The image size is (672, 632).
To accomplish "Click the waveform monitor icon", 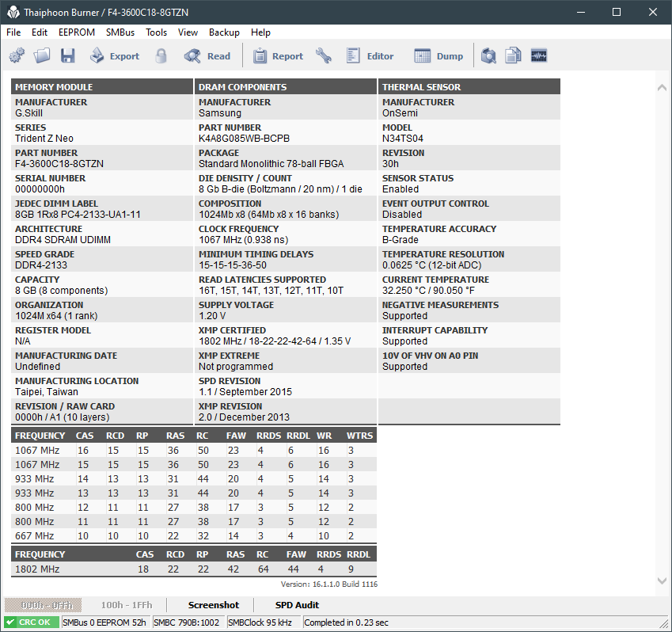I will pyautogui.click(x=539, y=55).
